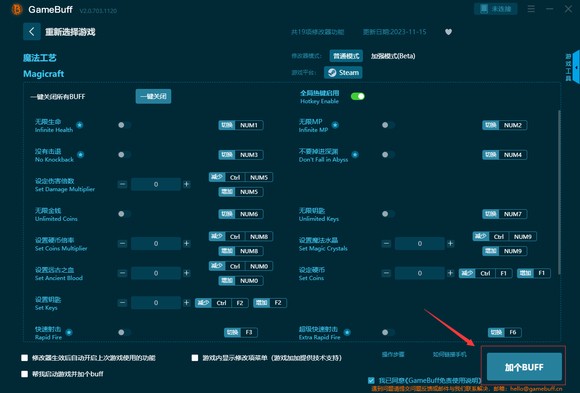The width and height of the screenshot is (580, 393).
Task: Select normal mode tab
Action: (346, 56)
